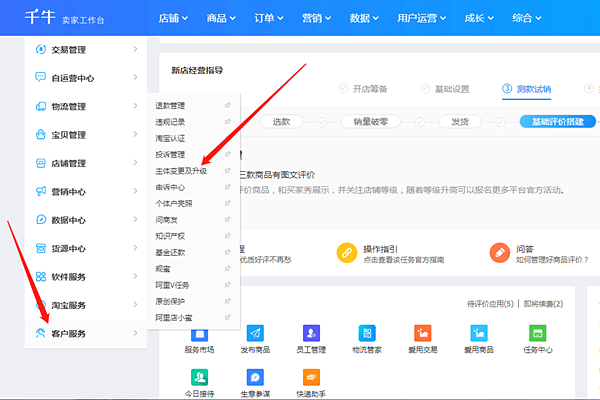Open the 店铺 top menu
Image resolution: width=600 pixels, height=400 pixels.
click(x=173, y=18)
